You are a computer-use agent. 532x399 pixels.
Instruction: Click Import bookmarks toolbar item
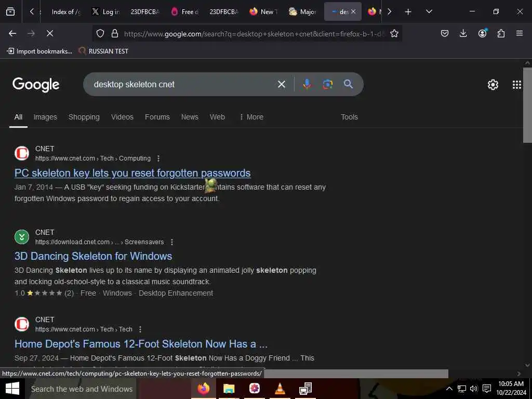(39, 51)
